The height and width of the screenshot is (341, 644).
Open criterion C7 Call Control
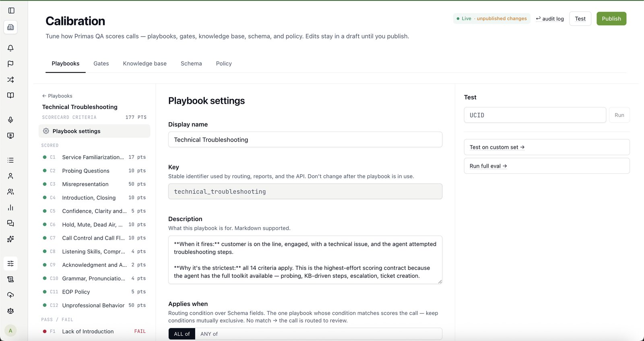click(x=94, y=238)
